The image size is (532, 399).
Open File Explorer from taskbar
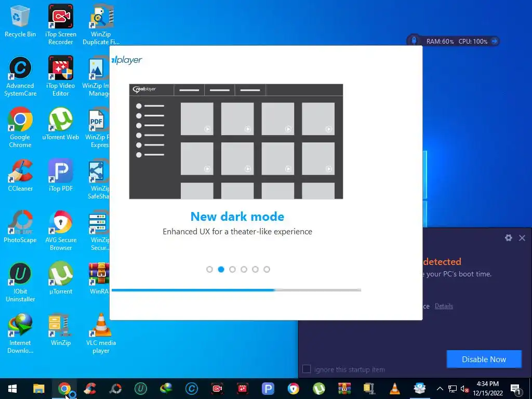point(38,389)
